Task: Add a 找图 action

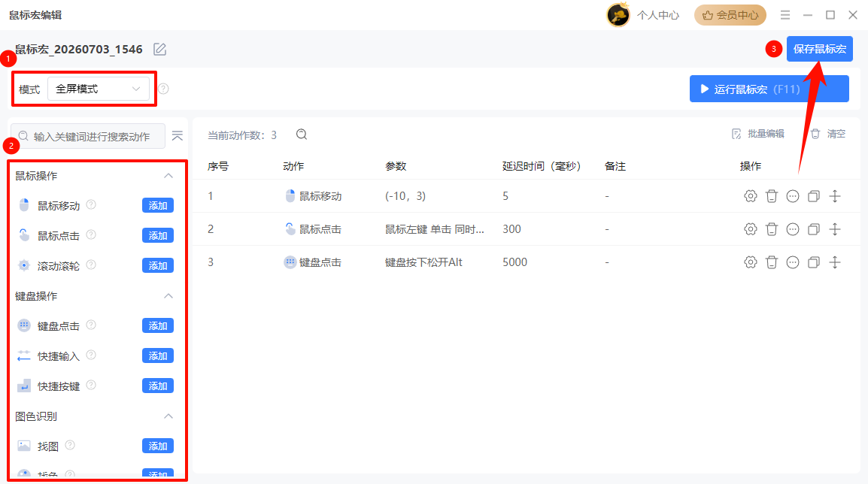Action: (158, 446)
